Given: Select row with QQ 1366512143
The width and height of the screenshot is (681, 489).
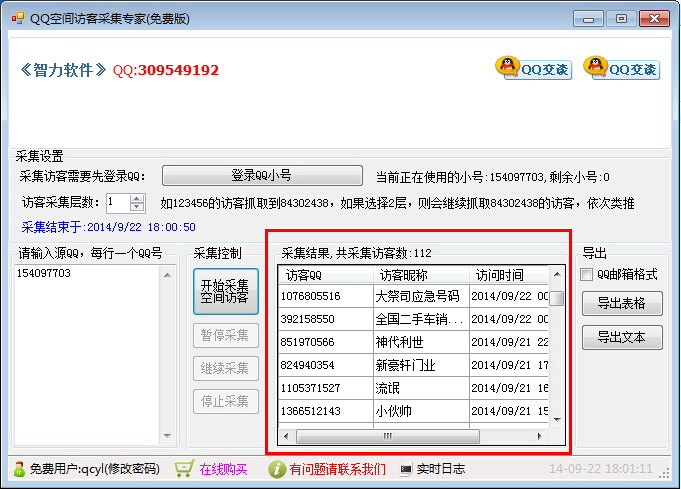Looking at the screenshot, I should coord(413,411).
